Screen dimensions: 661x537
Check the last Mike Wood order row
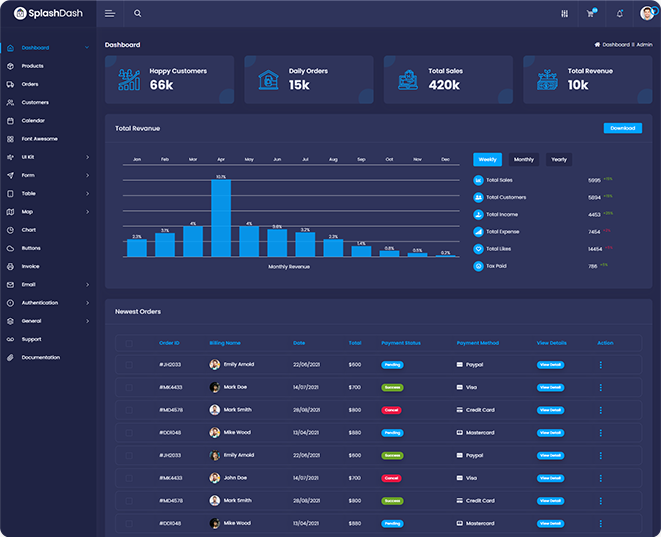pos(129,524)
